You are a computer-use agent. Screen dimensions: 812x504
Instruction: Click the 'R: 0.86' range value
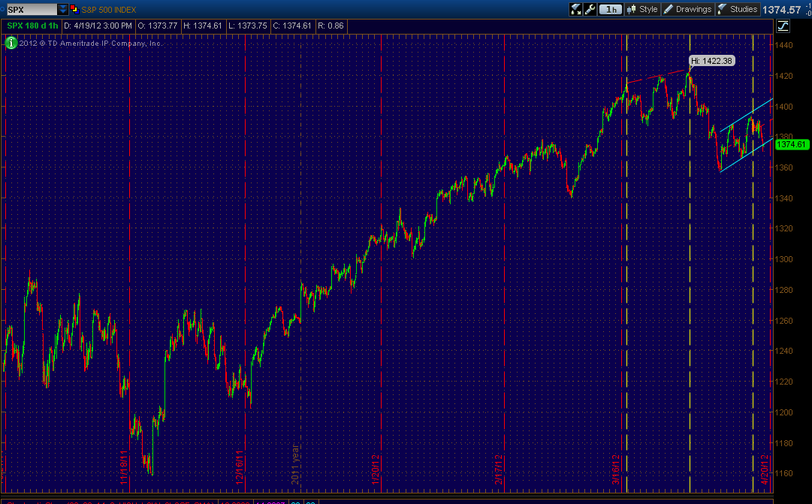[331, 26]
